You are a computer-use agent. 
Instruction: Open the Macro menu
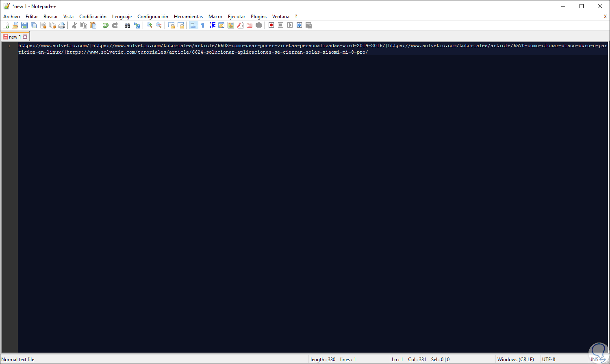coord(215,17)
